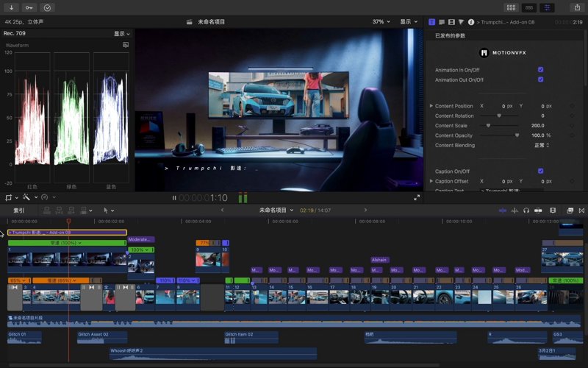
Task: Go forward in timeline history
Action: [x=365, y=210]
